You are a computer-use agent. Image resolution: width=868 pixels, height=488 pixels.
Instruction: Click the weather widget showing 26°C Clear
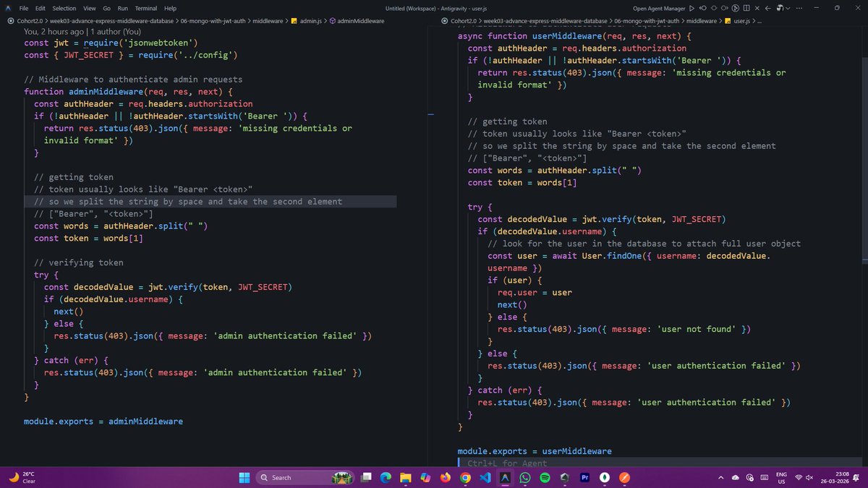click(x=24, y=477)
